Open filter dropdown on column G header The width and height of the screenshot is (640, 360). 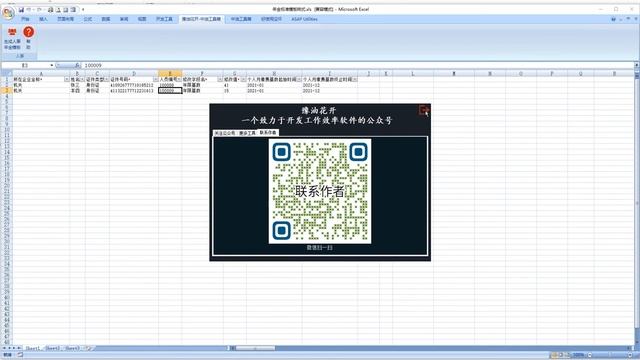[244, 79]
